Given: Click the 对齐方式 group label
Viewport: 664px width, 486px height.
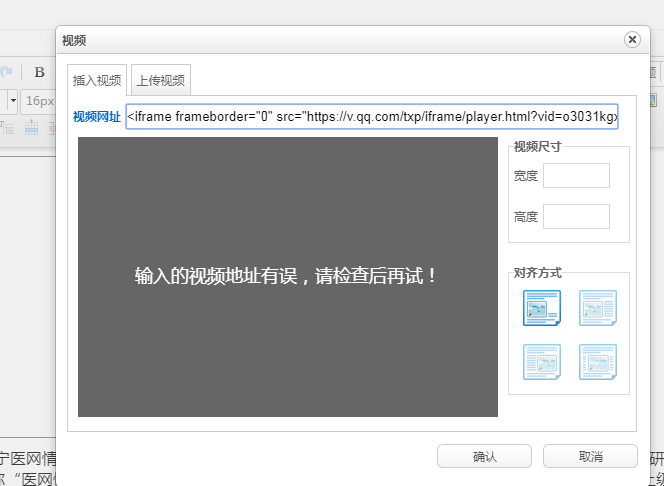Looking at the screenshot, I should (x=537, y=273).
